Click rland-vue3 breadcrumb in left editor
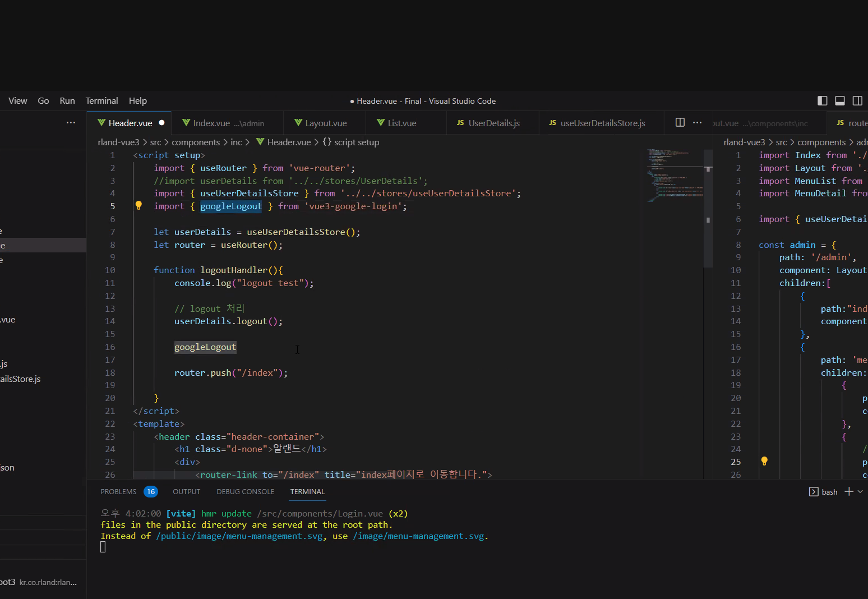The height and width of the screenshot is (599, 868). point(118,142)
